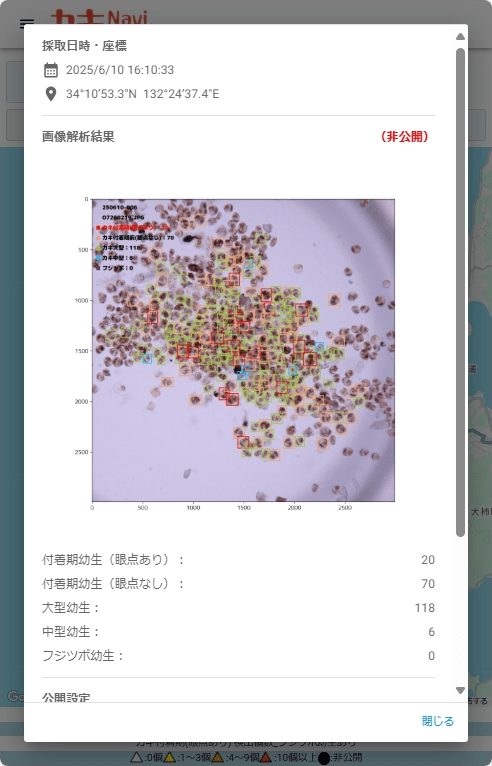The height and width of the screenshot is (766, 492).
Task: Click the dialog's vertical scrollbar thumb
Action: [460, 292]
